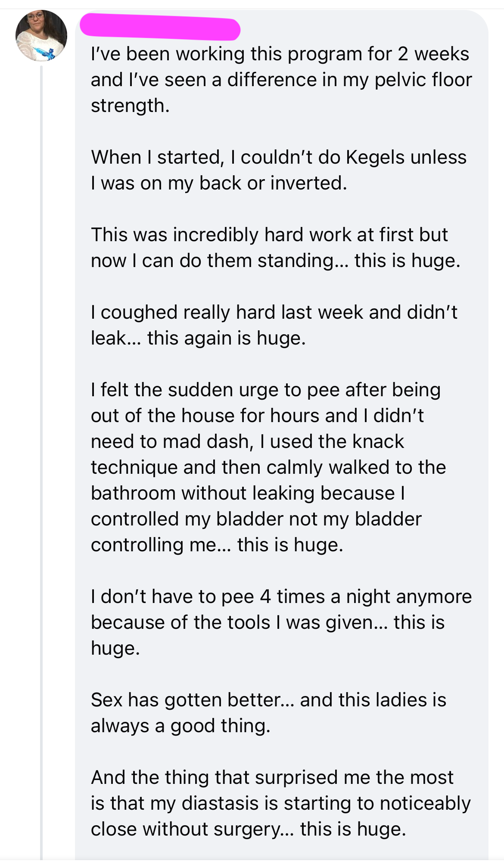Viewport: 504px width, 864px height.
Task: Click the "4 times a night" paragraph
Action: click(281, 622)
